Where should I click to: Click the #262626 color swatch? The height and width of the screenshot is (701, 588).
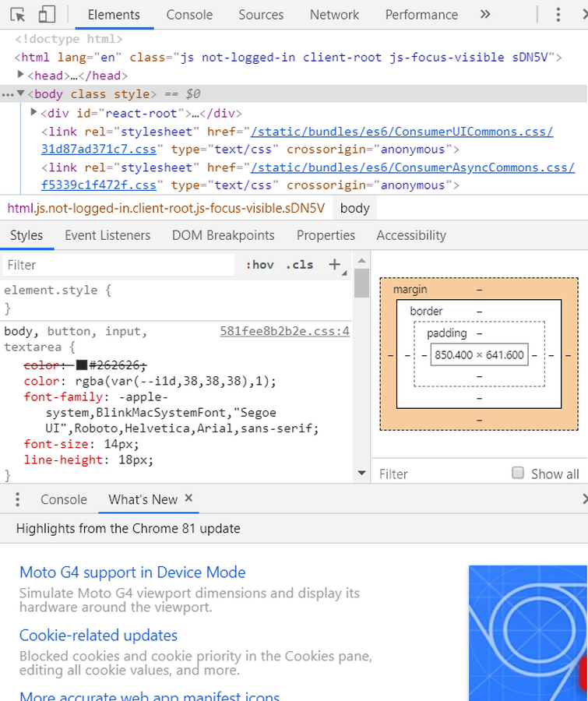[81, 365]
